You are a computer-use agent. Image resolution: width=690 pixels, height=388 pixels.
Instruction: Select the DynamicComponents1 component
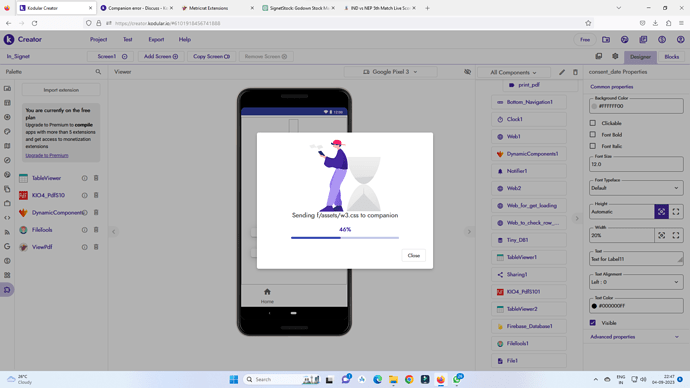(x=529, y=154)
